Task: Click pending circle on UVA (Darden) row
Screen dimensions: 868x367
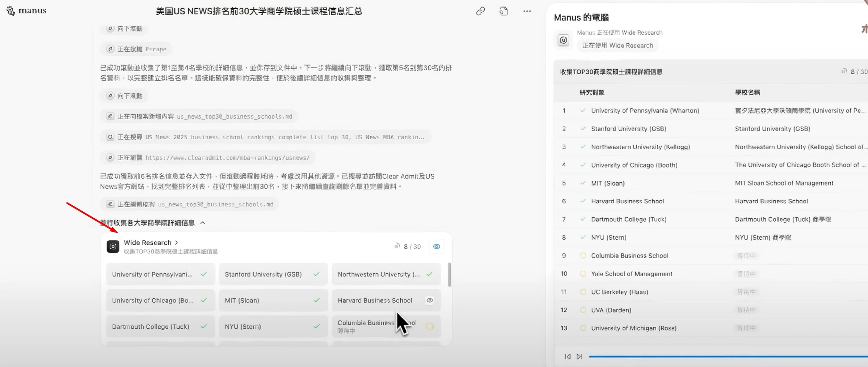Action: [x=583, y=310]
